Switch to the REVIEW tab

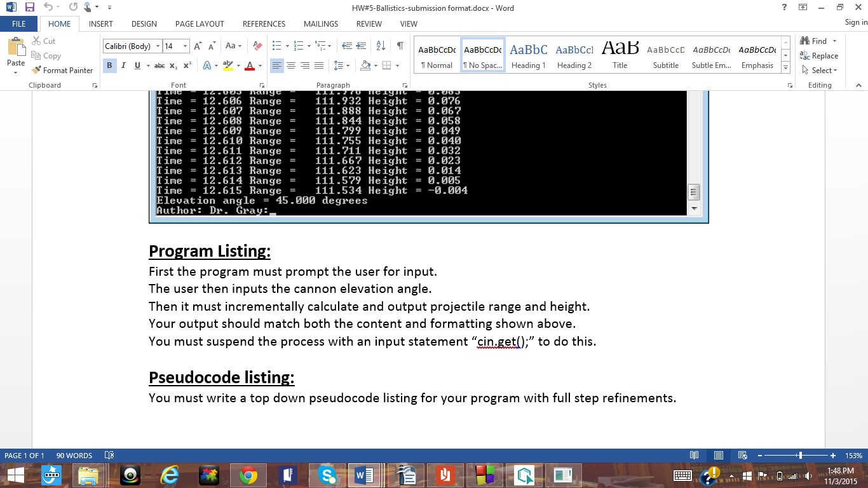click(x=369, y=24)
